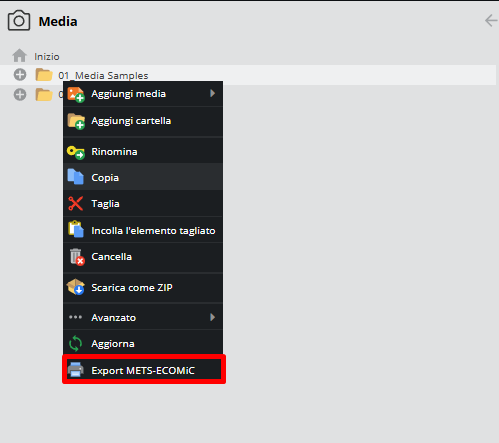Expand the second folder below Media Samples
The width and height of the screenshot is (499, 443).
coord(20,95)
